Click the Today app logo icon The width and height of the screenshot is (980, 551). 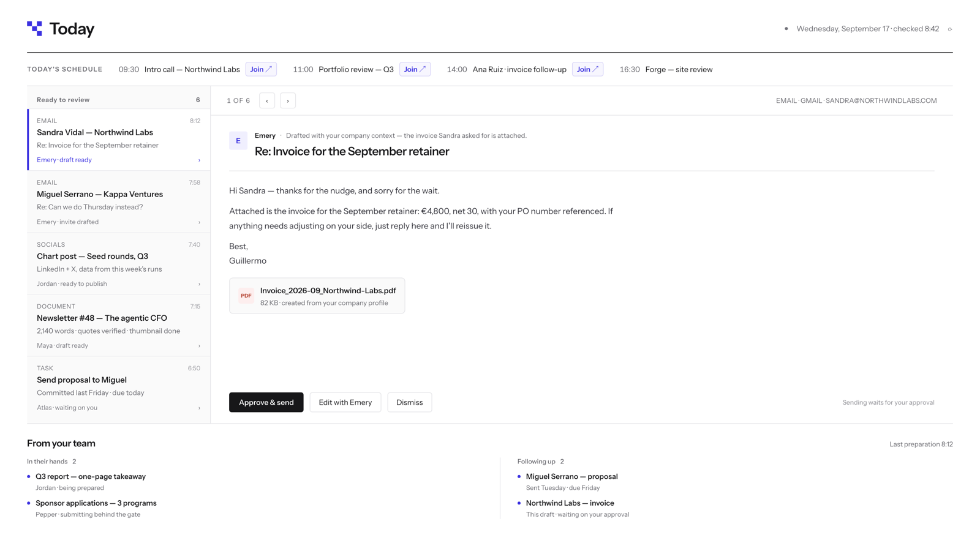tap(34, 29)
